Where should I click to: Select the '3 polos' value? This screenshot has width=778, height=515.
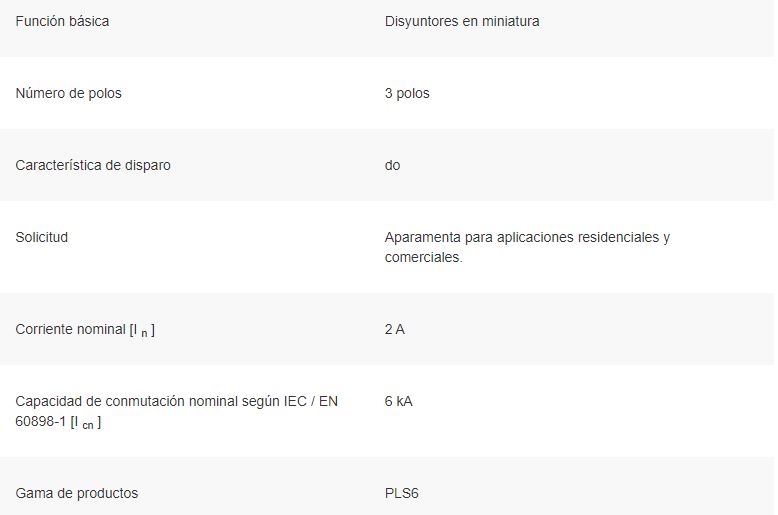click(407, 93)
